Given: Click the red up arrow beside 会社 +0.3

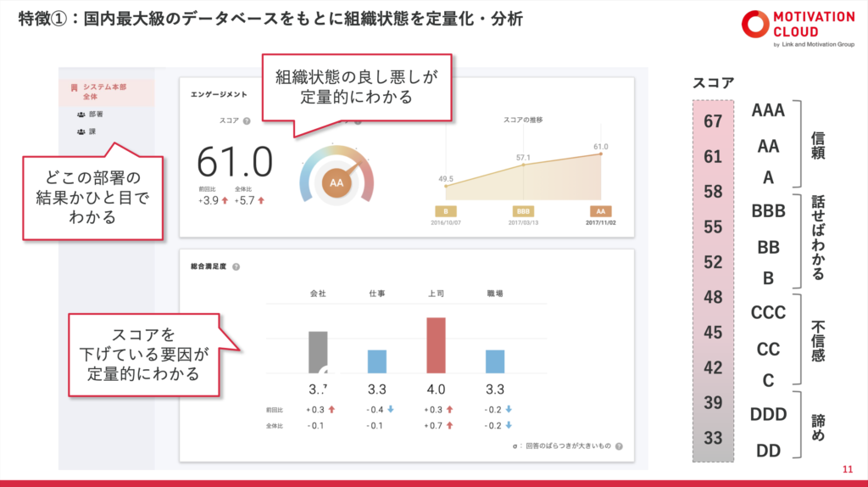Looking at the screenshot, I should point(331,410).
